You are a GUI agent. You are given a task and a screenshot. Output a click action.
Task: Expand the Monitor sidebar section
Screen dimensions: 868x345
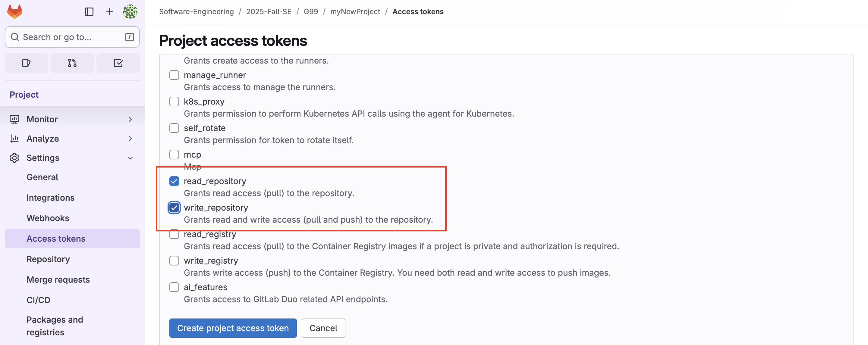point(130,119)
